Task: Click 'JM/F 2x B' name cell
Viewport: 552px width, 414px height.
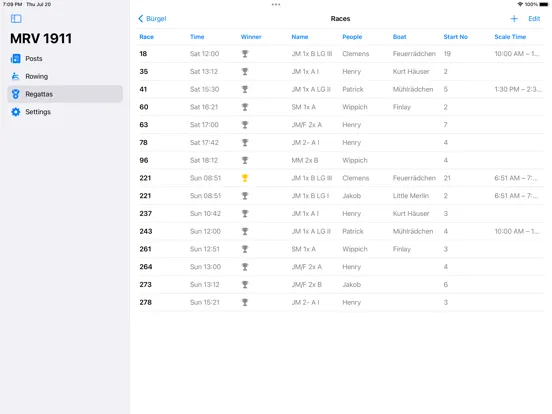Action: (307, 284)
